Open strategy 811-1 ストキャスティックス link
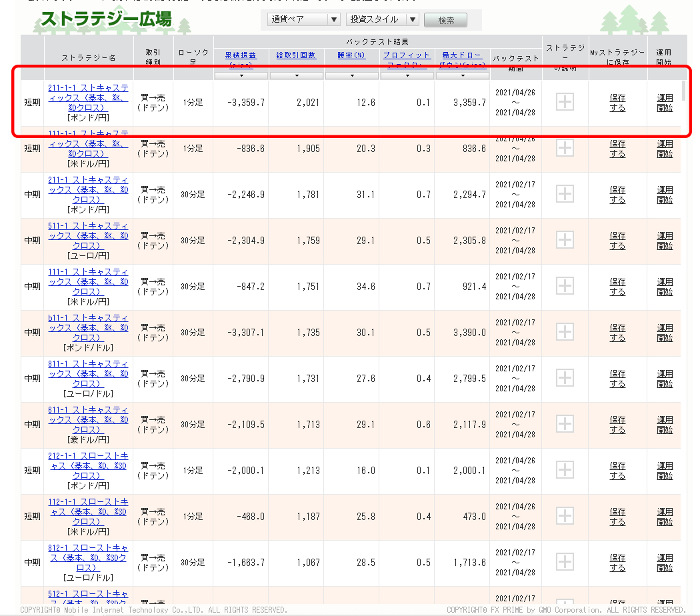The image size is (700, 616). (x=88, y=373)
